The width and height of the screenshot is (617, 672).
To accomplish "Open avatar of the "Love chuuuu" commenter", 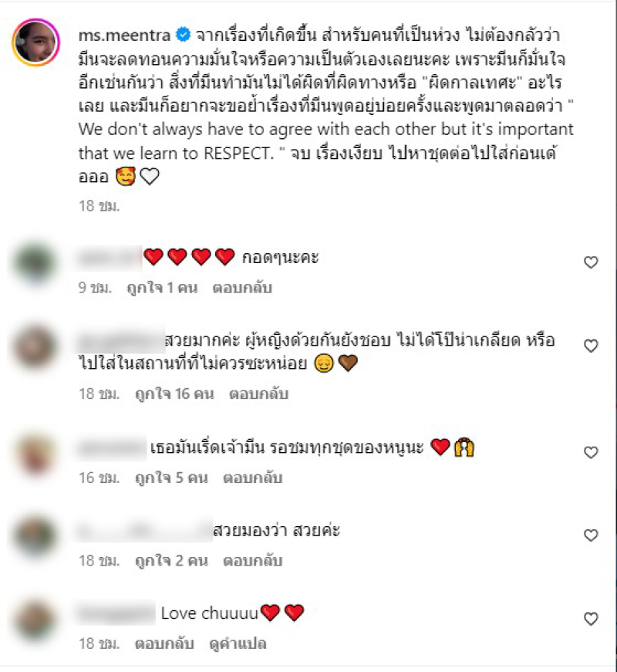I will click(x=35, y=620).
